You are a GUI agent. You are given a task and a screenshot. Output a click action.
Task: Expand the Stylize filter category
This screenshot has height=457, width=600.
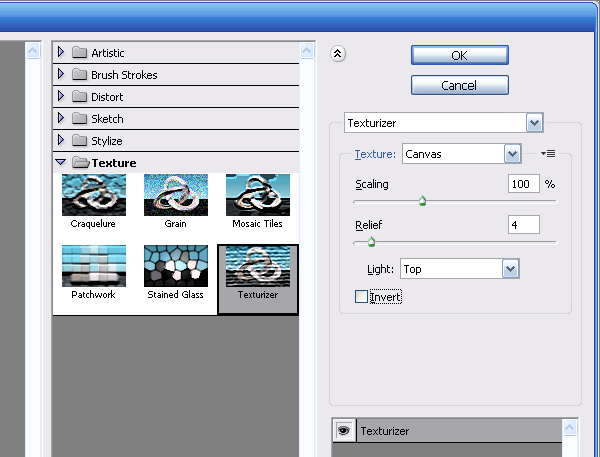pos(60,140)
